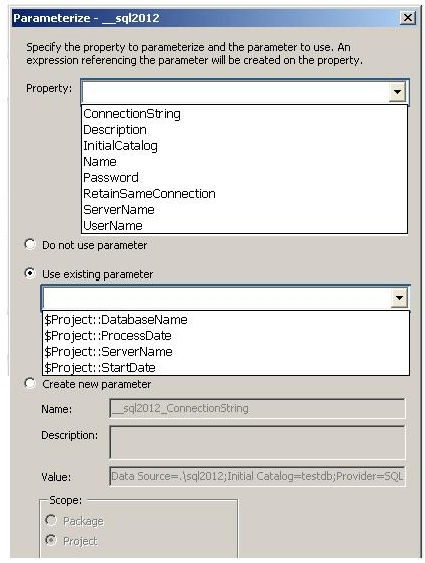Expand the existing parameter dropdown arrow
Screen dimensions: 425x563
[x=399, y=298]
